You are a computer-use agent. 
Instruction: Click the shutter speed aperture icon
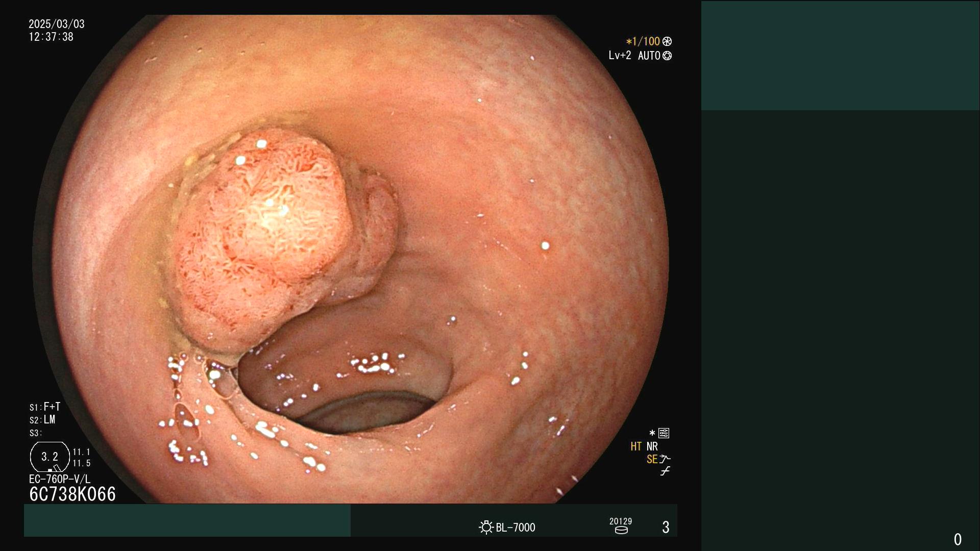click(667, 41)
